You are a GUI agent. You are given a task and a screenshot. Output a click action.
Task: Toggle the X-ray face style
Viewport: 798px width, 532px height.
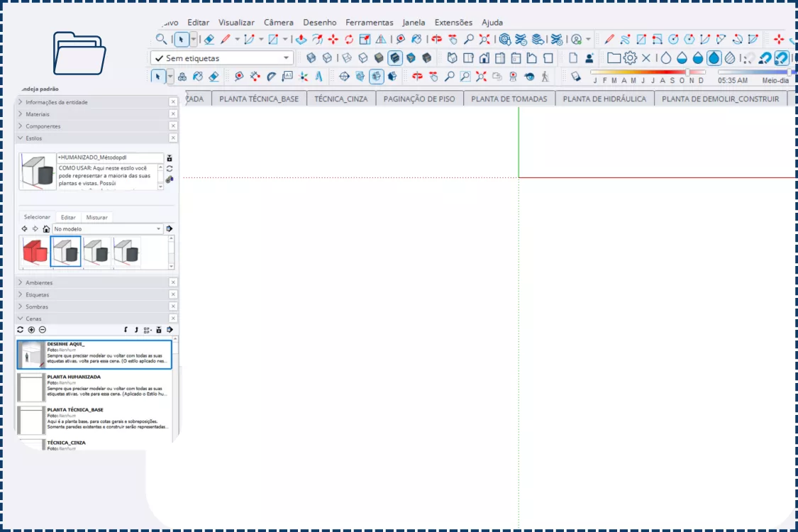click(x=311, y=58)
